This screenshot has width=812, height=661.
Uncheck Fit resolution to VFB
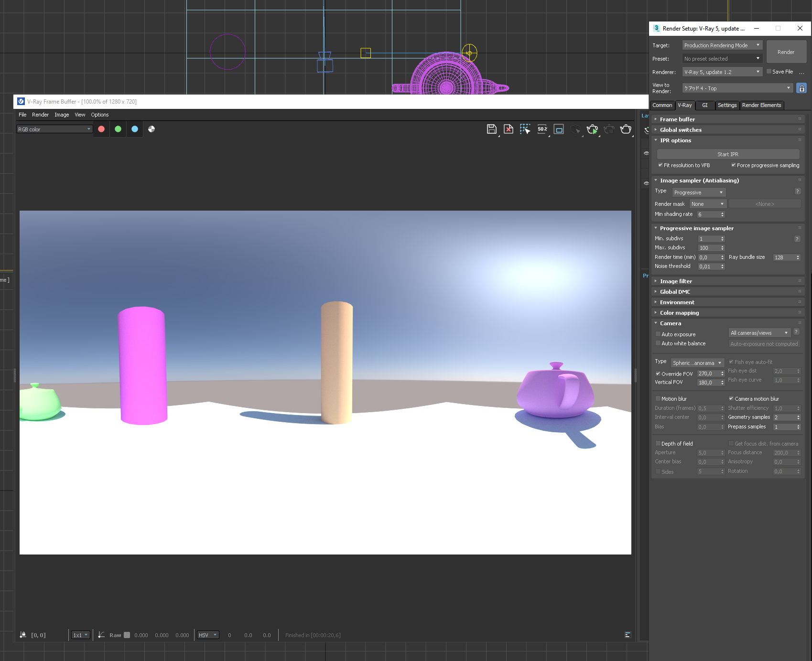coord(660,165)
